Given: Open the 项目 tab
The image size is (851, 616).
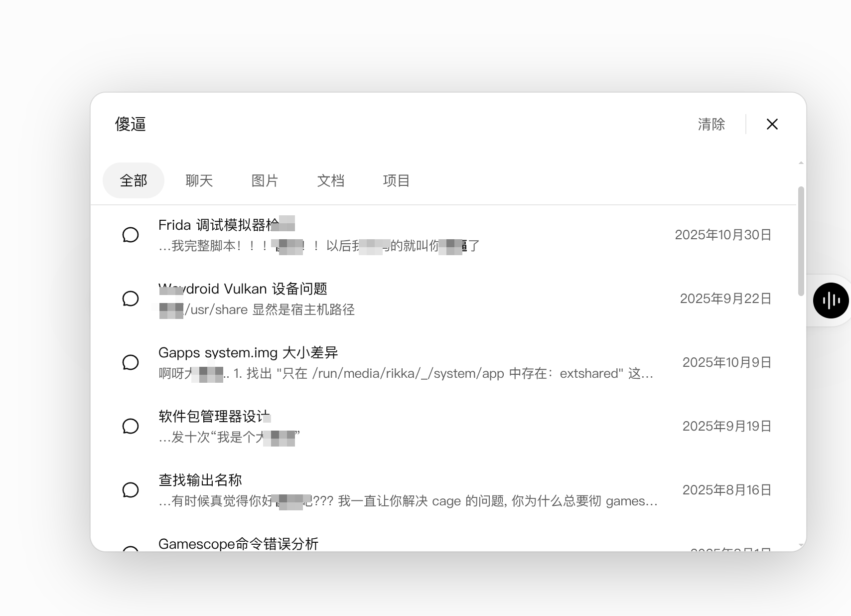Looking at the screenshot, I should pyautogui.click(x=397, y=180).
